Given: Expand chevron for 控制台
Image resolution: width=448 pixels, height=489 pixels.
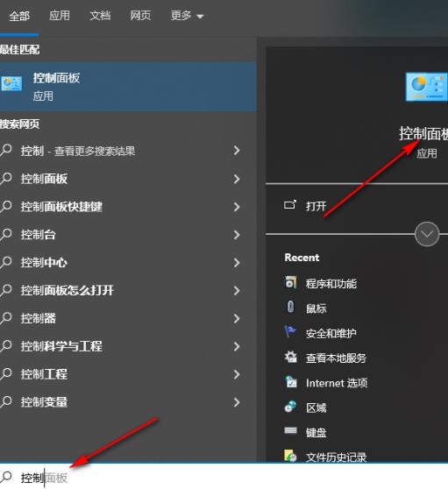Looking at the screenshot, I should point(237,235).
